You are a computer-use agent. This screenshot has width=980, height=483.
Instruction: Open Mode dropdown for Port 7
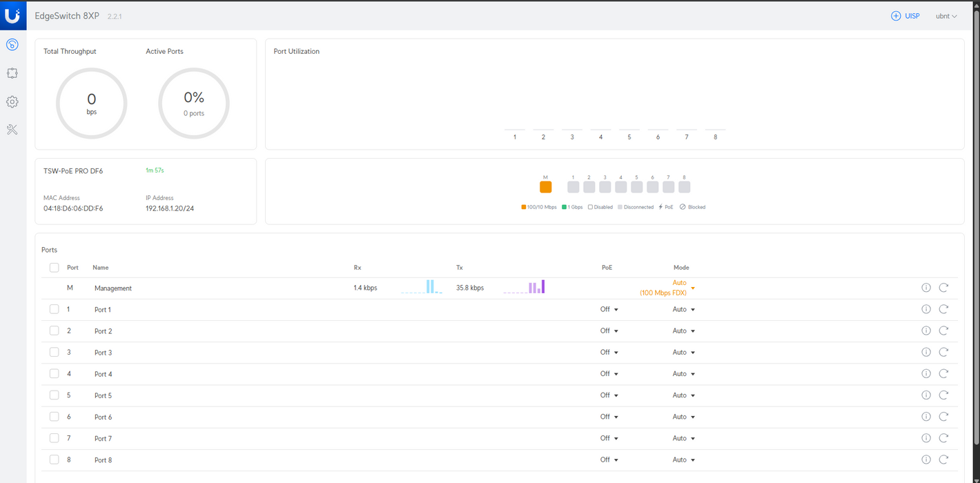[684, 438]
